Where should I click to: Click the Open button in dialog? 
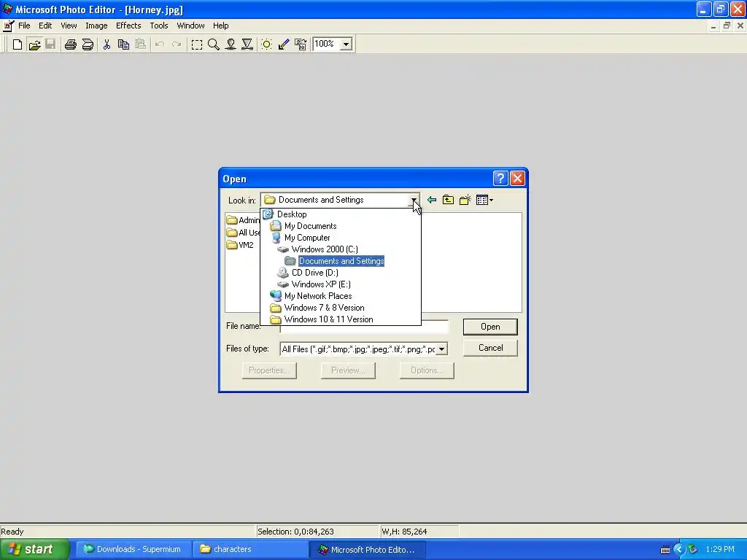pyautogui.click(x=490, y=327)
